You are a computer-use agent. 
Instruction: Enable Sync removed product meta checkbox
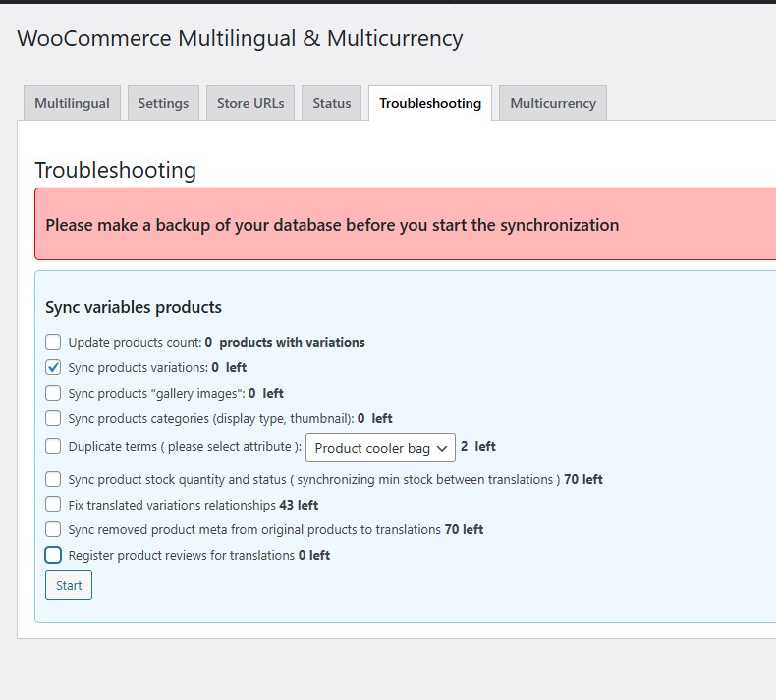coord(53,529)
